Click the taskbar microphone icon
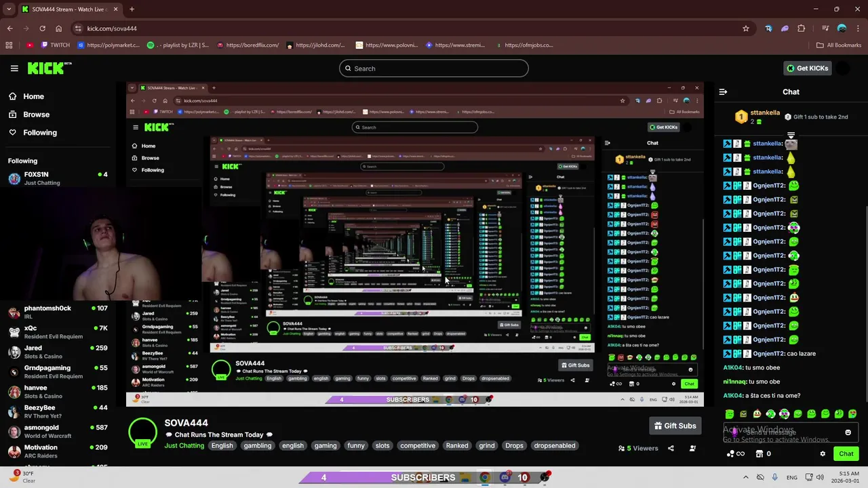Screen dimensions: 868x488 pos(775,477)
